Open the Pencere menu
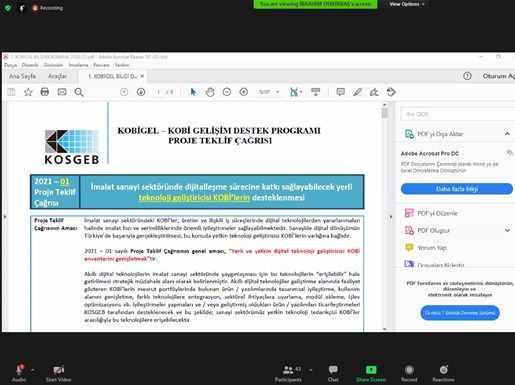Image resolution: width=515 pixels, height=385 pixels. [101, 65]
